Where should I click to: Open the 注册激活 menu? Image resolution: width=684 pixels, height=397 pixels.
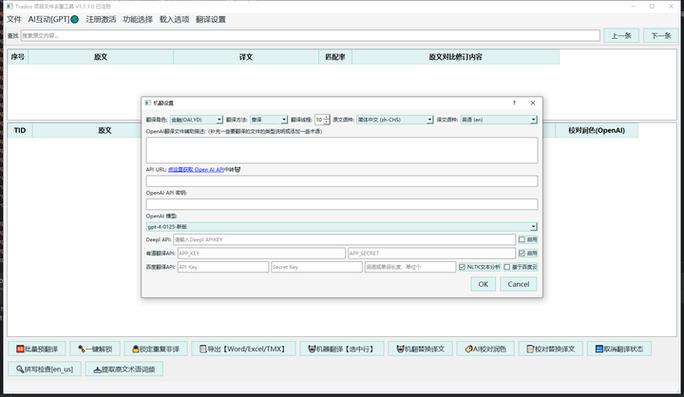pos(101,19)
